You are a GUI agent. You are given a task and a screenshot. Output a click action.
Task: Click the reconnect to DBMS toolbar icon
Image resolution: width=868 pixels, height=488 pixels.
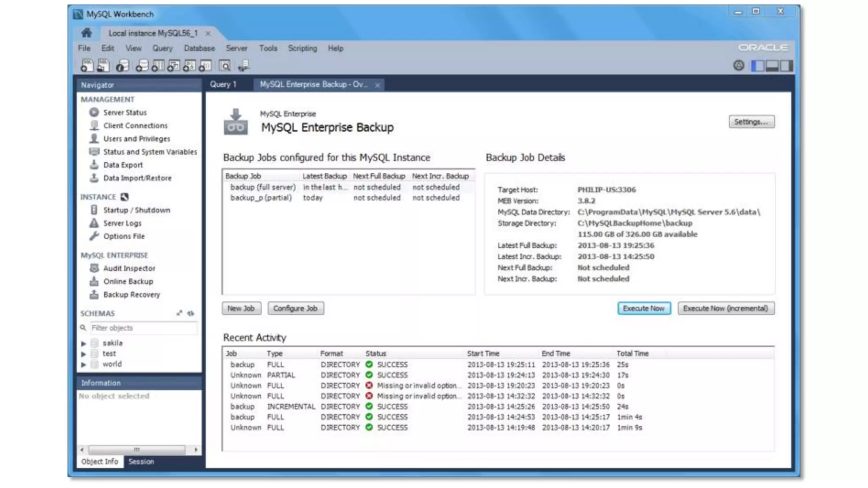point(244,66)
